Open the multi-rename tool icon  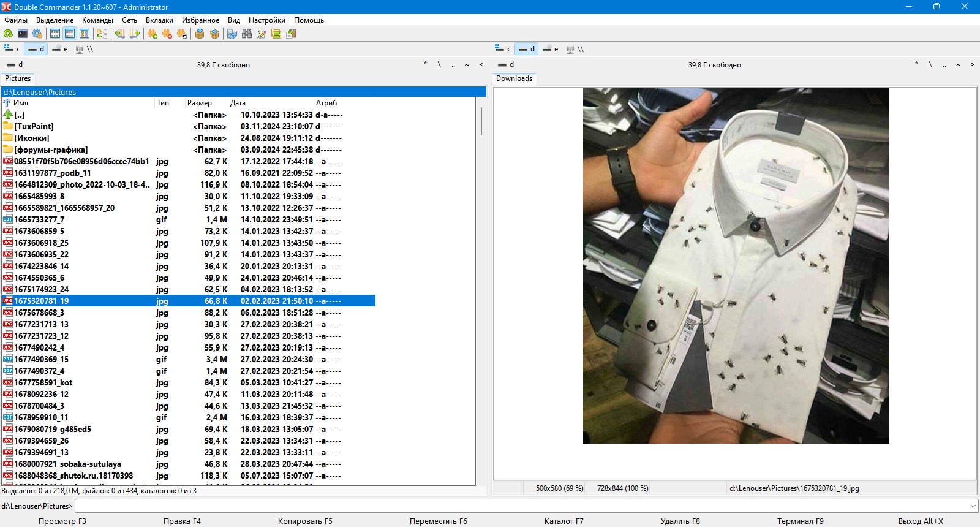262,34
